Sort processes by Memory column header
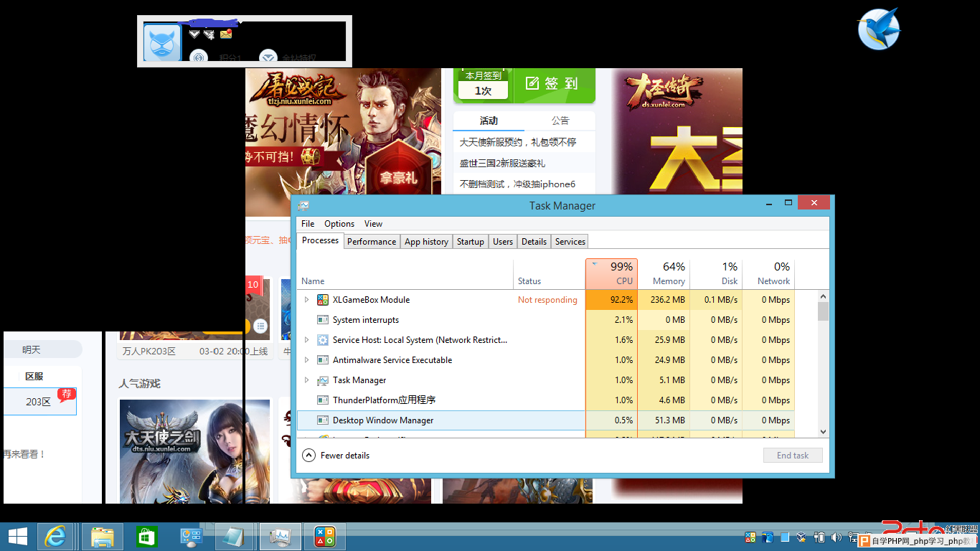Image resolution: width=980 pixels, height=551 pixels. point(664,273)
